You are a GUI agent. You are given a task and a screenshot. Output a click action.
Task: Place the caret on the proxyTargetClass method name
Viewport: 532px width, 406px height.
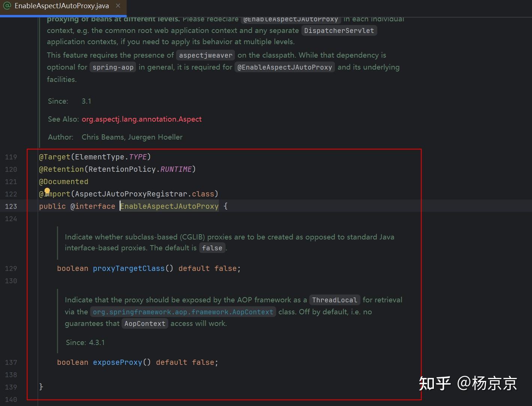[x=129, y=268]
